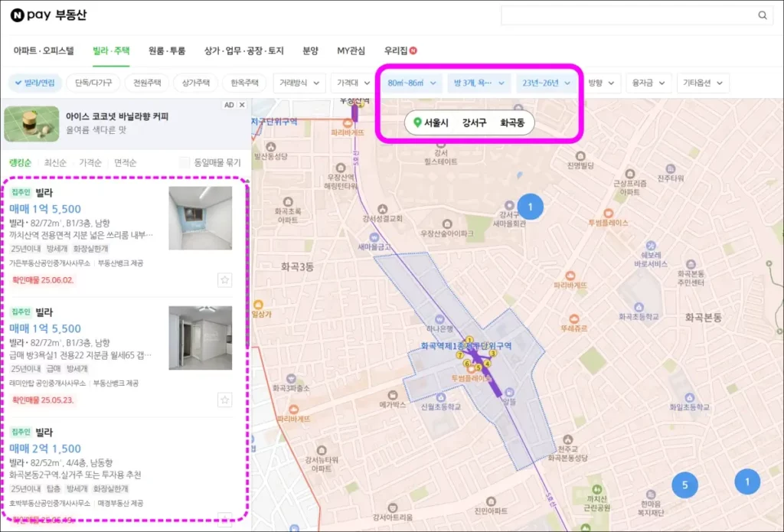The width and height of the screenshot is (784, 532).
Task: Open the 분양 tab
Action: [311, 51]
